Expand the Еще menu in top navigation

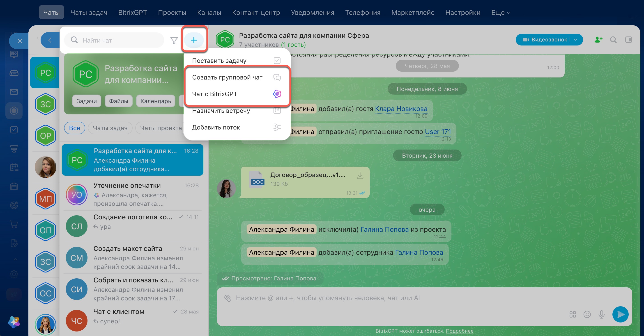tap(501, 12)
